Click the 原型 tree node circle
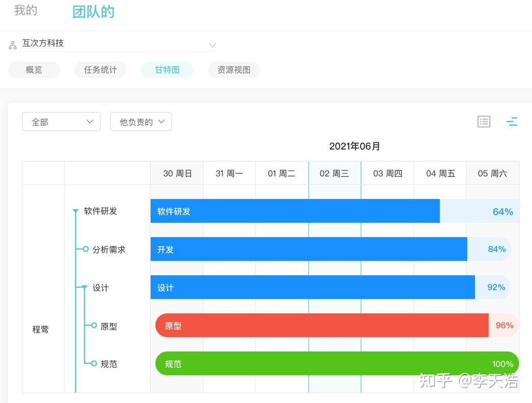Image resolution: width=532 pixels, height=403 pixels. 94,325
